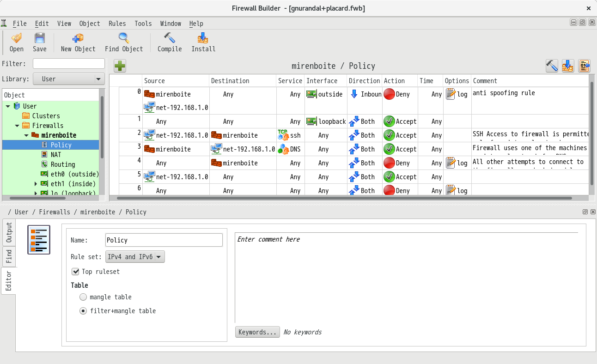Click the Inbound direction arrow in rule 0
Viewport: 597px width, 364px height.
click(354, 94)
